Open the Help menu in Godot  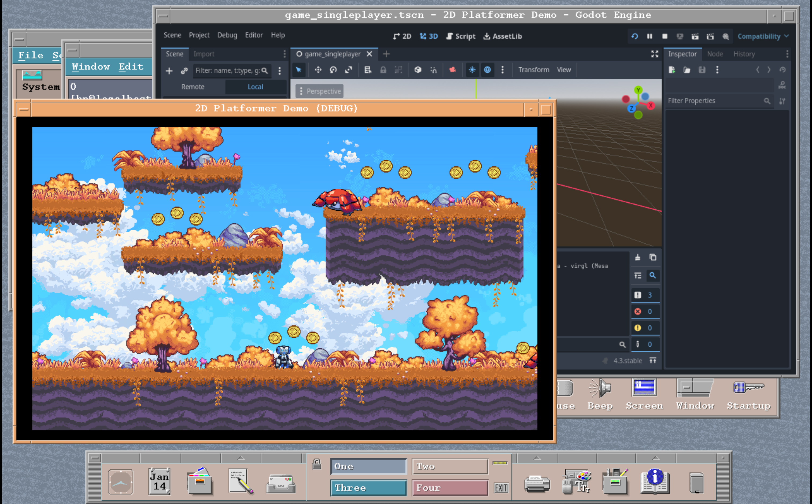tap(278, 35)
